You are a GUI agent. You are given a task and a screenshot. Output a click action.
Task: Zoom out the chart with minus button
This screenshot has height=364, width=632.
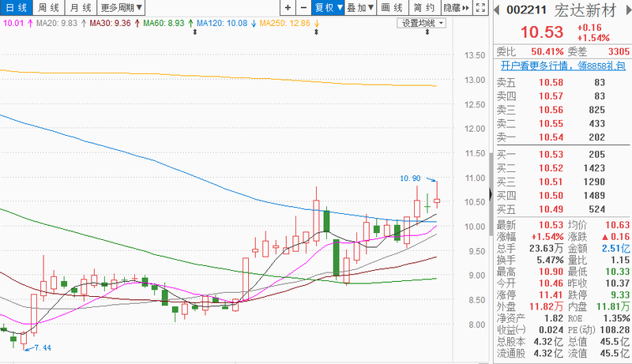click(302, 8)
